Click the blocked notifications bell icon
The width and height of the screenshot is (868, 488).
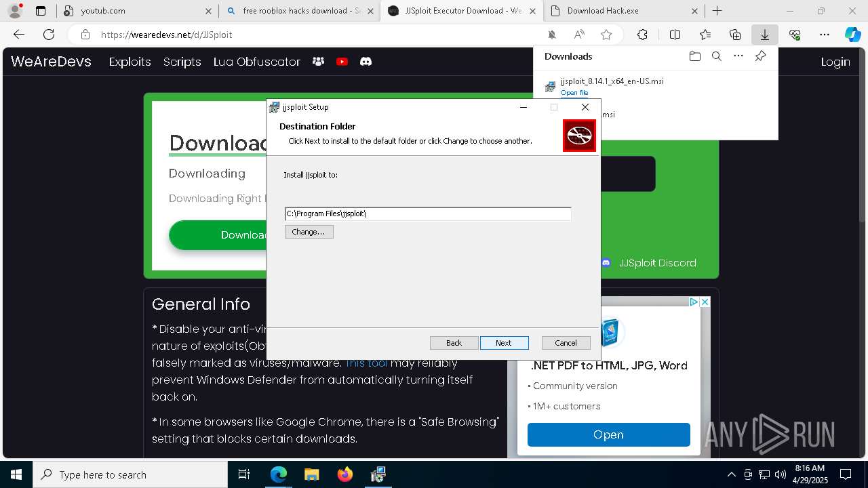552,35
